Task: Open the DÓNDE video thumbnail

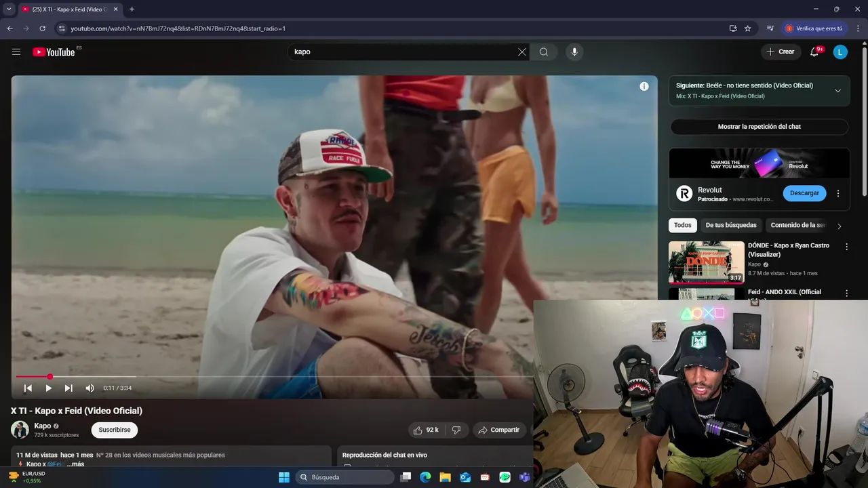Action: 707,262
